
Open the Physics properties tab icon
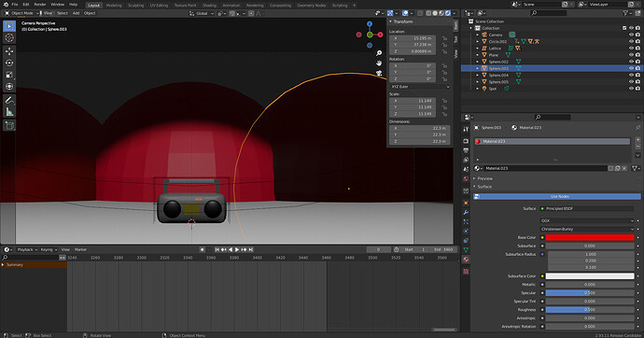point(466,232)
